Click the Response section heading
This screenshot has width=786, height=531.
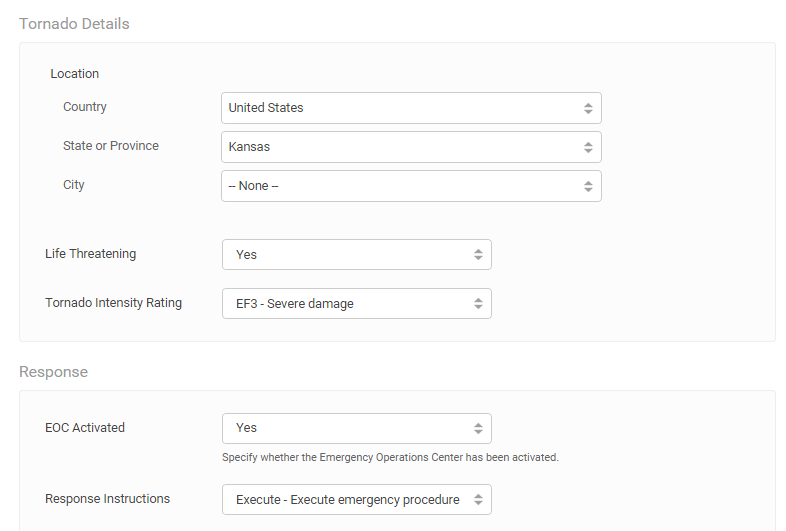coord(53,372)
